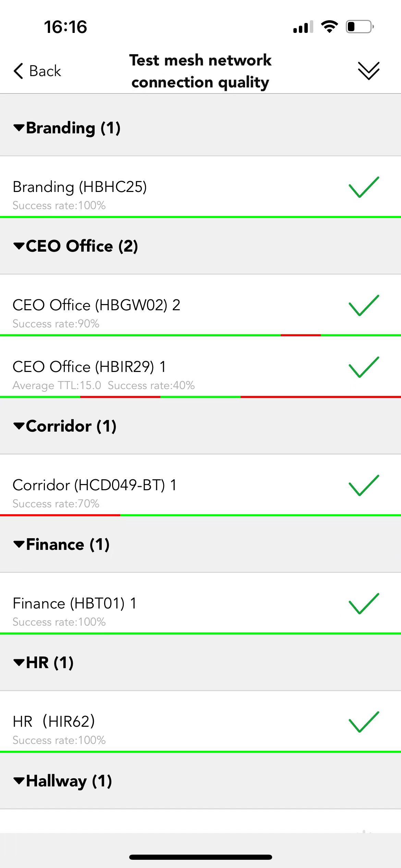The height and width of the screenshot is (868, 401).
Task: Tap green checkmark for CEO Office (HBIR29) 1
Action: 364,367
